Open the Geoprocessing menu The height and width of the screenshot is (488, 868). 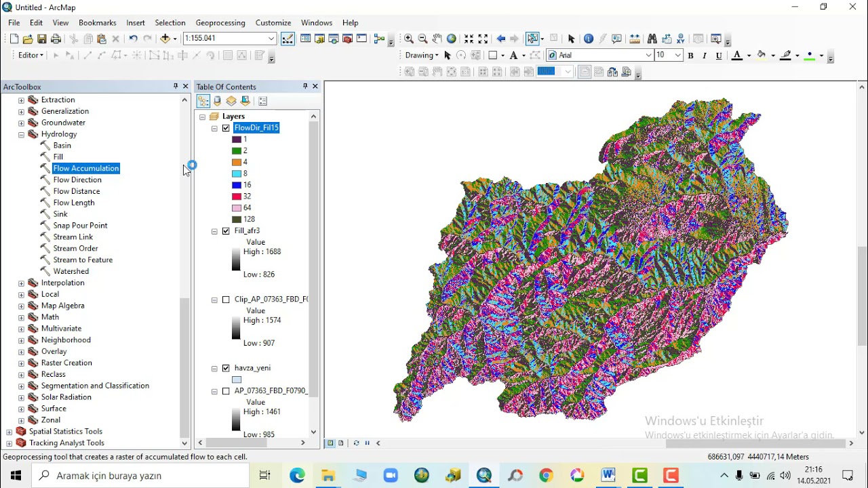click(x=220, y=23)
